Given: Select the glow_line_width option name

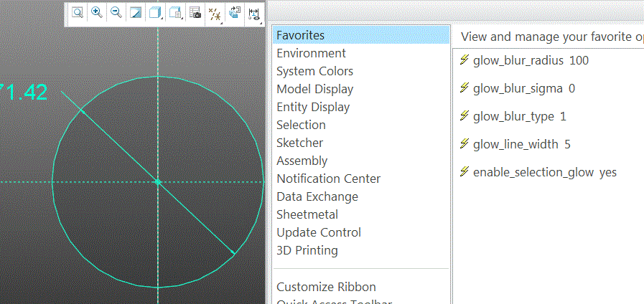Looking at the screenshot, I should [515, 145].
